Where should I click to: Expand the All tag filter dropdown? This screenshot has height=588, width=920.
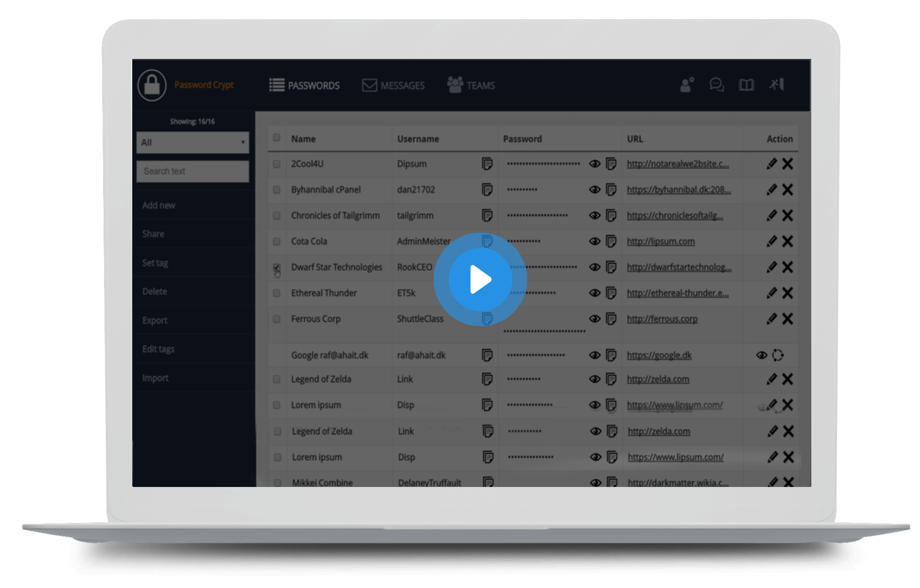point(193,143)
